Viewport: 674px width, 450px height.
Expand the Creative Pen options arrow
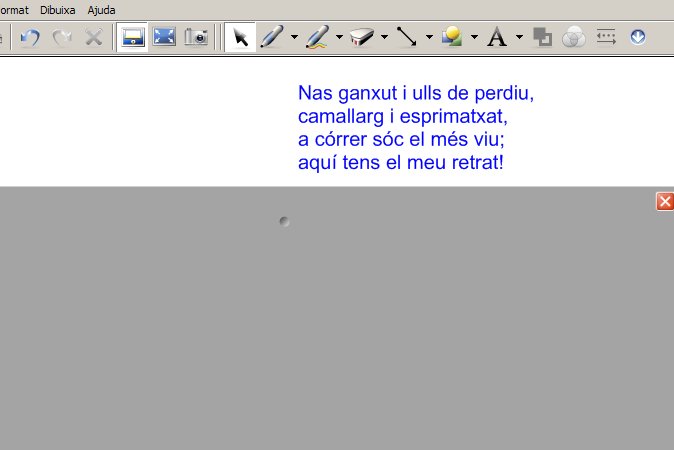[x=339, y=37]
